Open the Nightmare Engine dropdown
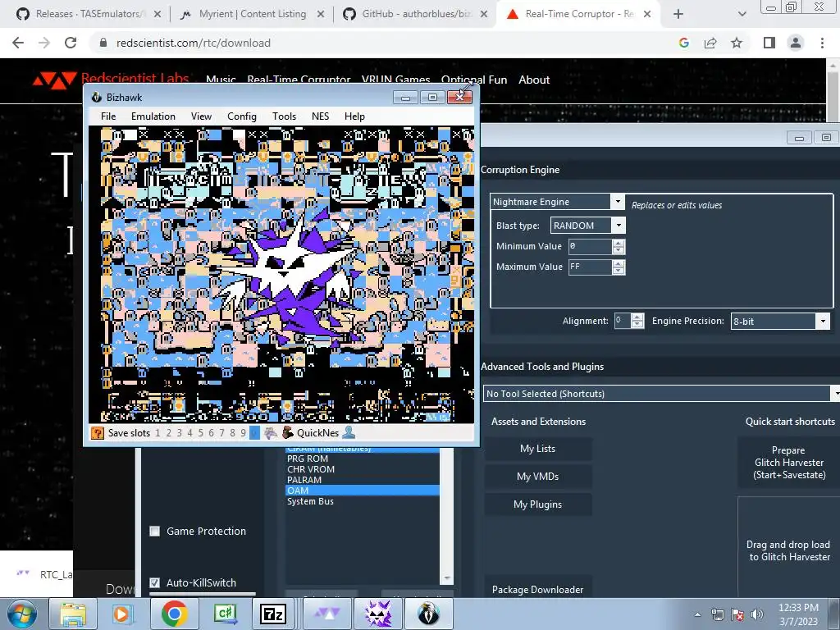Screen dimensions: 840x630 coord(617,202)
